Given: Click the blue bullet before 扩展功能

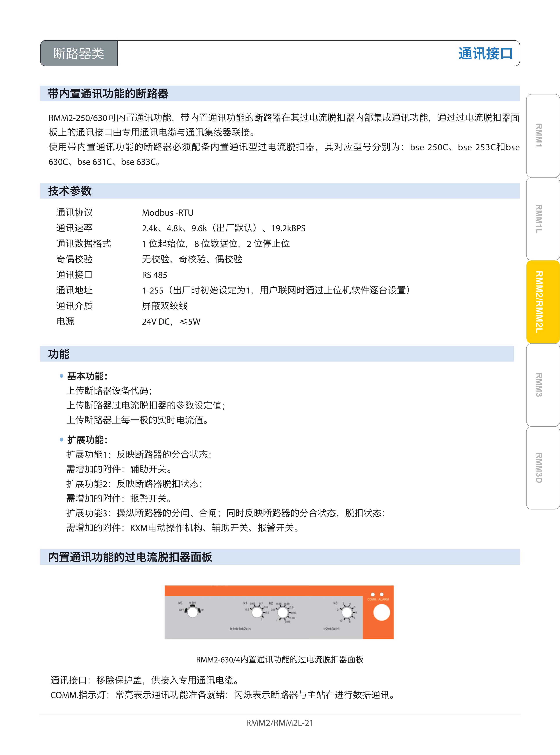Looking at the screenshot, I should coord(61,440).
